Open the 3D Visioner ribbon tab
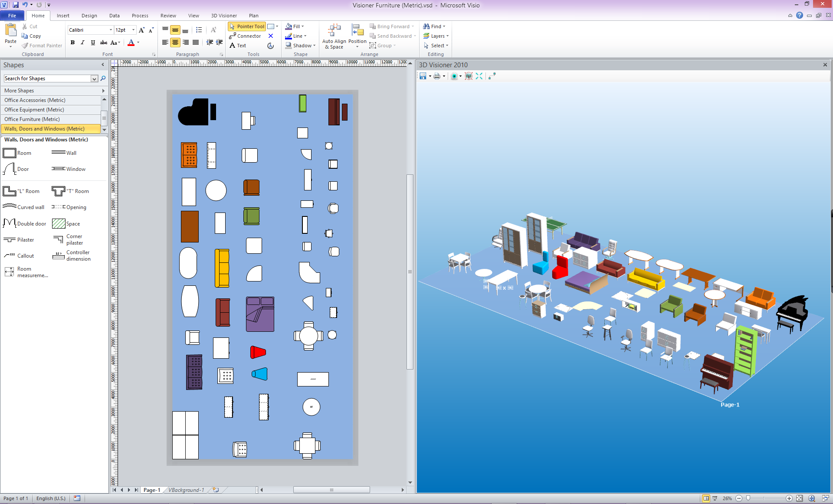 tap(224, 16)
